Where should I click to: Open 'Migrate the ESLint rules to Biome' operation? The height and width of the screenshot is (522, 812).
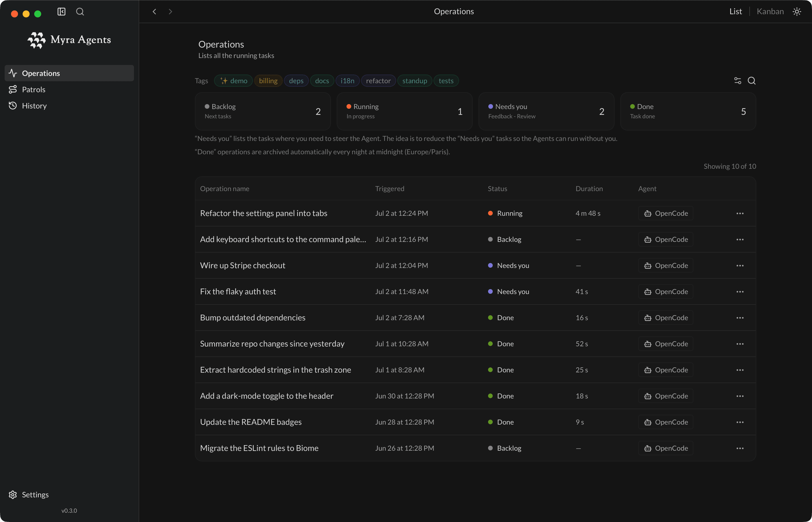tap(259, 448)
